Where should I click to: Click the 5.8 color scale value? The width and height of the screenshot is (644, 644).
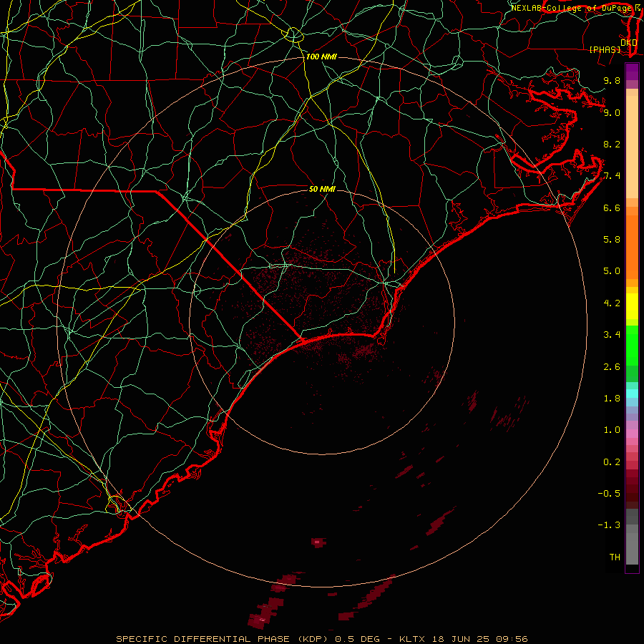[x=612, y=240]
